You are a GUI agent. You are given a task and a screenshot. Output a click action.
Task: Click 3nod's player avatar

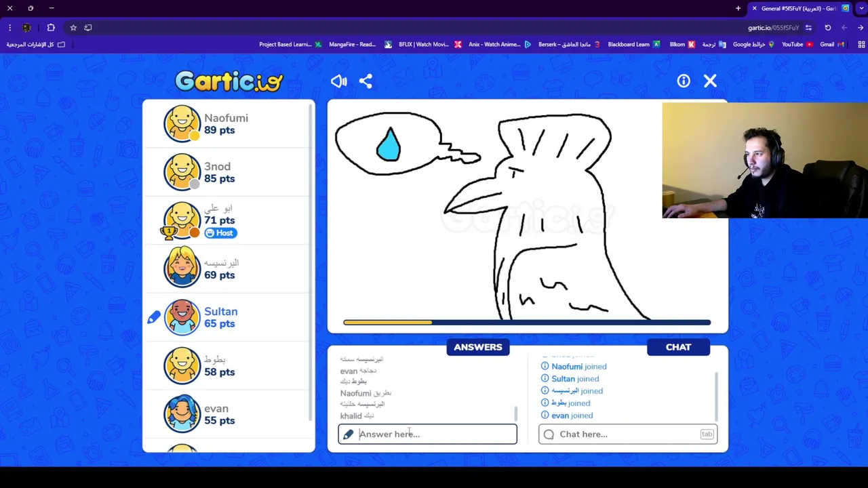[182, 172]
